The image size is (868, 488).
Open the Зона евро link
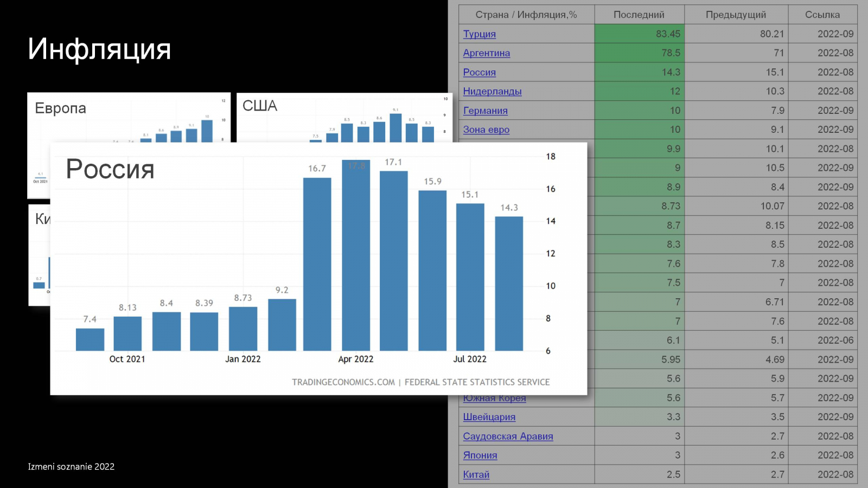pyautogui.click(x=486, y=130)
